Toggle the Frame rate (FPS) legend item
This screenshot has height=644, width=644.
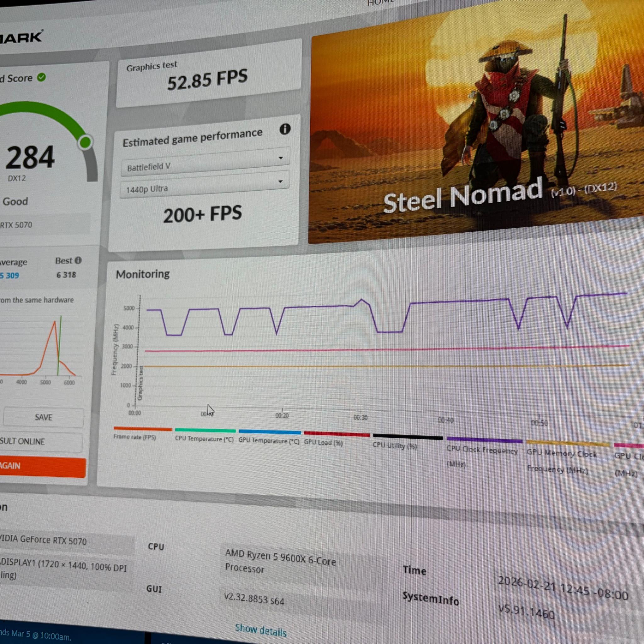pyautogui.click(x=143, y=433)
